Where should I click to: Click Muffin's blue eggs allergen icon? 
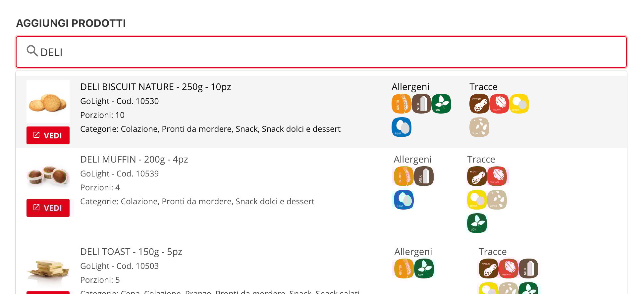click(x=403, y=200)
